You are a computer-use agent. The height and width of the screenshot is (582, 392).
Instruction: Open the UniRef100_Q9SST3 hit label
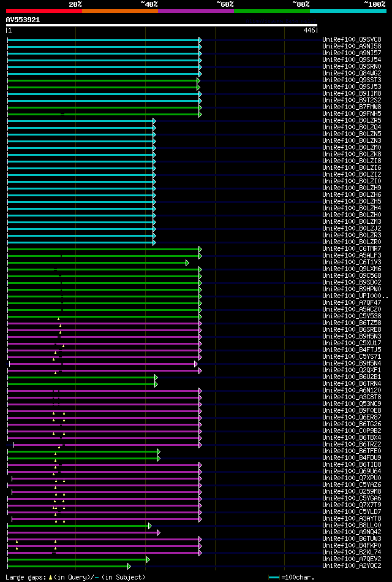(x=352, y=80)
